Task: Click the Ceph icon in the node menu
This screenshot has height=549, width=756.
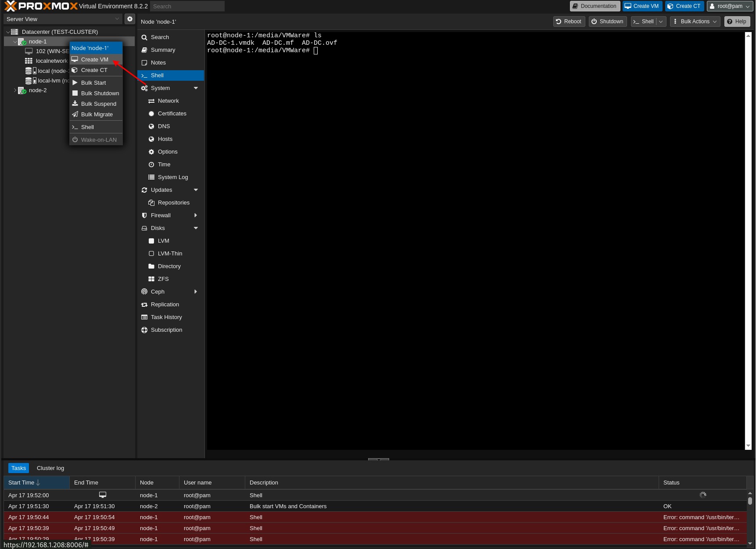Action: pos(144,292)
